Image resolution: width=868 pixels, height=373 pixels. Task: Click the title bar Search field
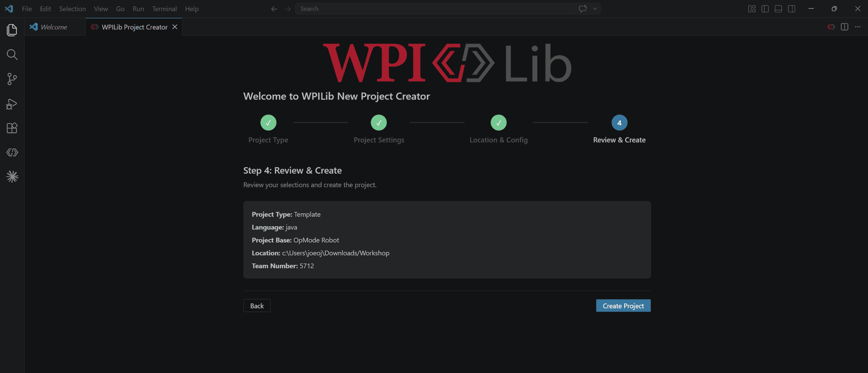coord(435,9)
